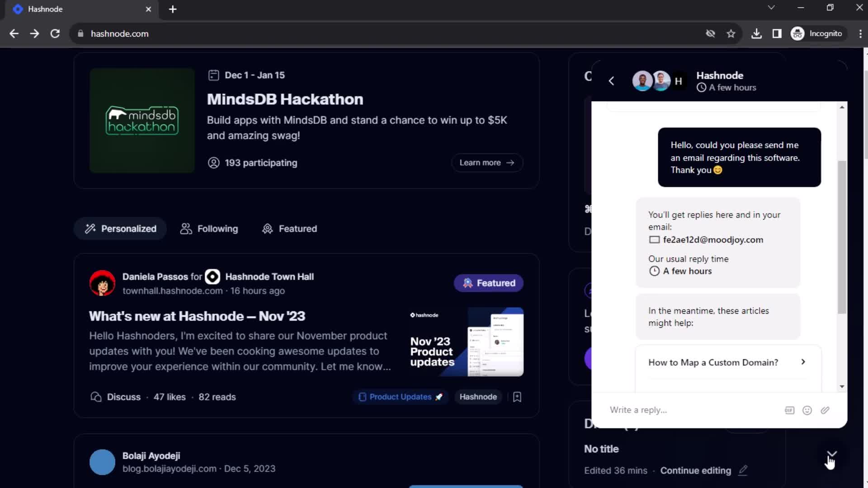The image size is (868, 488).
Task: Click the bookmark icon on Town Hall post
Action: (518, 397)
